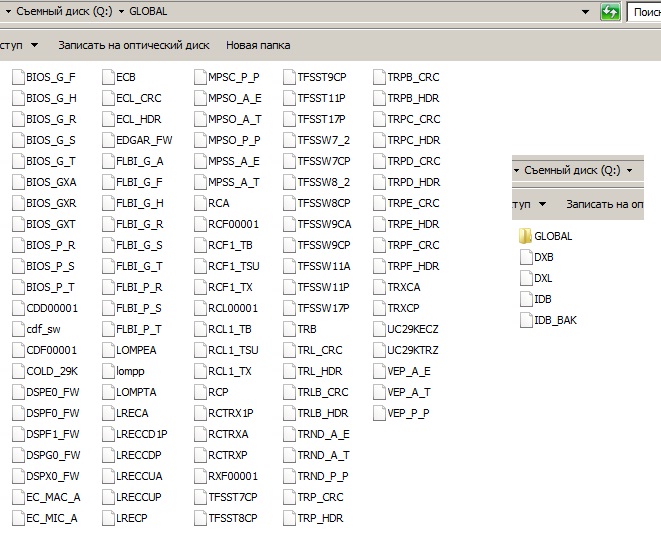
Task: Select the DXB file icon
Action: pyautogui.click(x=525, y=258)
